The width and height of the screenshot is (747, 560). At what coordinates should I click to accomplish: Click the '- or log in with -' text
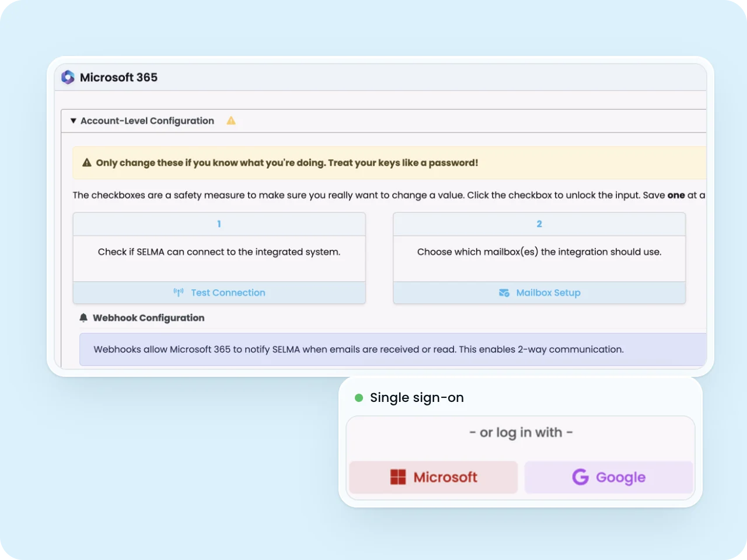(x=521, y=433)
